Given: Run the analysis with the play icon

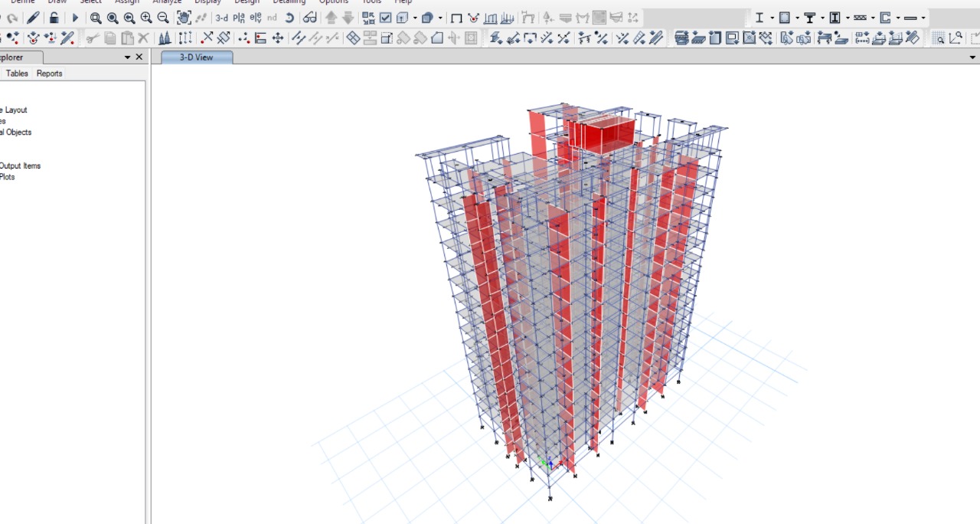Looking at the screenshot, I should 75,18.
